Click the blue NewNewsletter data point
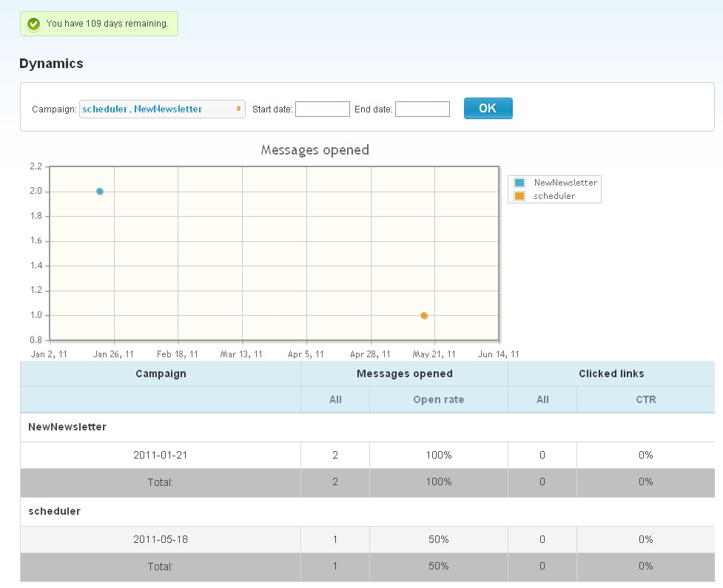This screenshot has height=588, width=723. click(100, 192)
